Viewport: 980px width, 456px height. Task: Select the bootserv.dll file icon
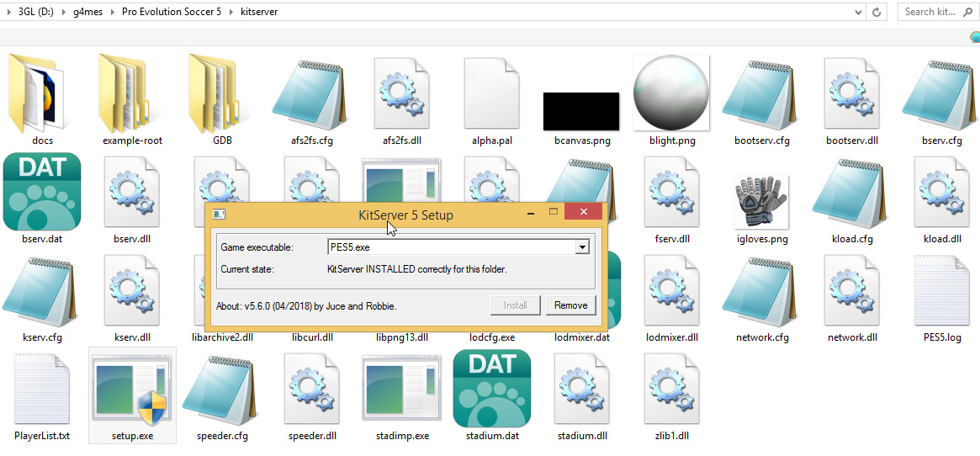point(852,94)
